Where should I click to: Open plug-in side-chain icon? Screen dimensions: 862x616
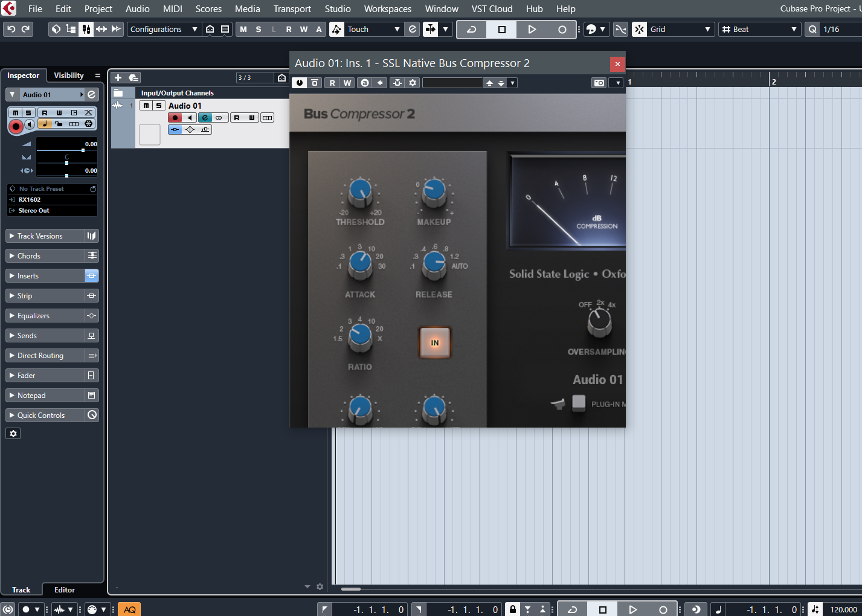pyautogui.click(x=397, y=83)
